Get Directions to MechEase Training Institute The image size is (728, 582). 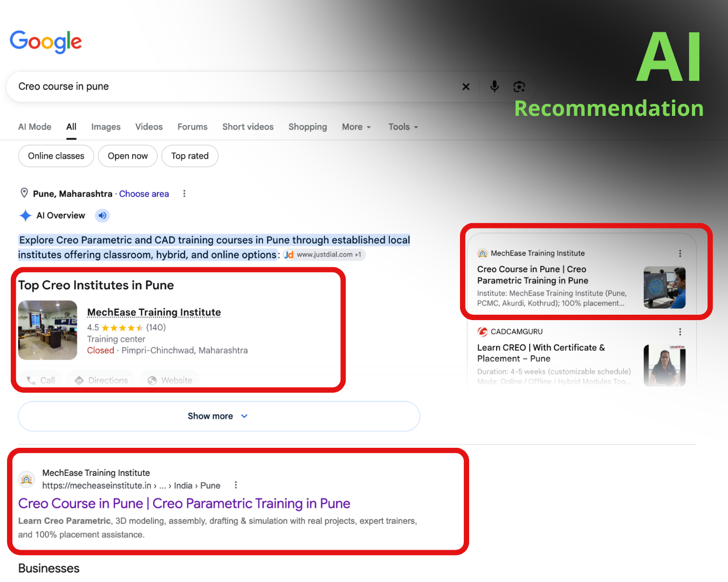click(x=101, y=380)
